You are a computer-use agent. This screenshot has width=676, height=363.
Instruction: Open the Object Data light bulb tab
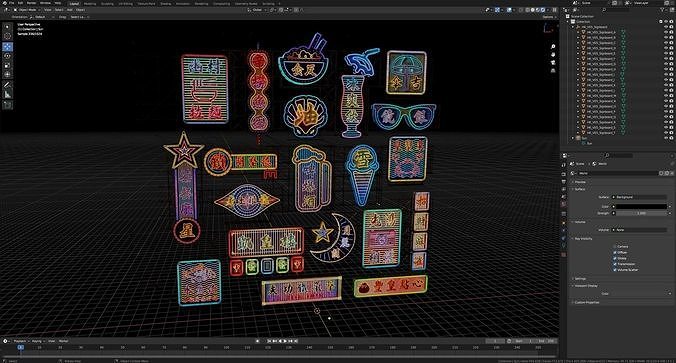point(564,246)
